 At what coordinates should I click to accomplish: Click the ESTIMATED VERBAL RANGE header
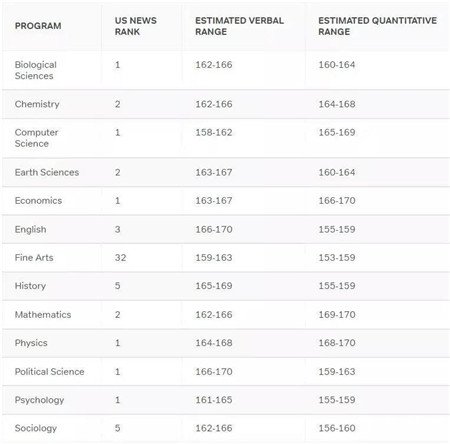point(239,26)
